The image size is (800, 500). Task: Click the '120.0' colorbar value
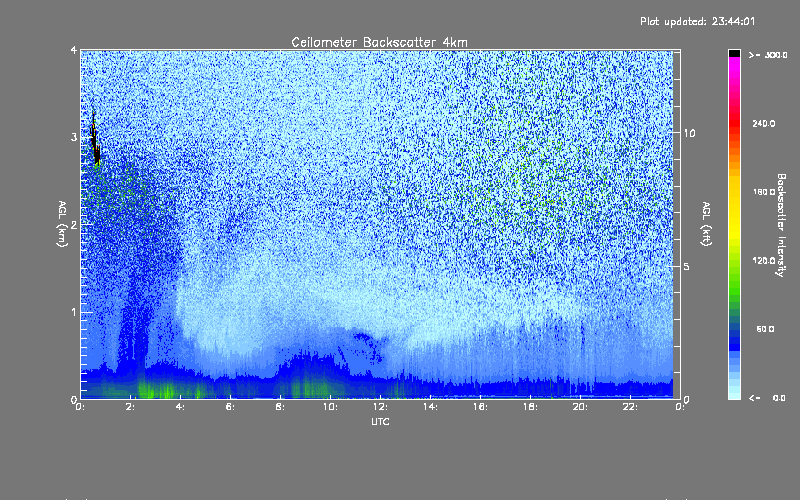(764, 261)
